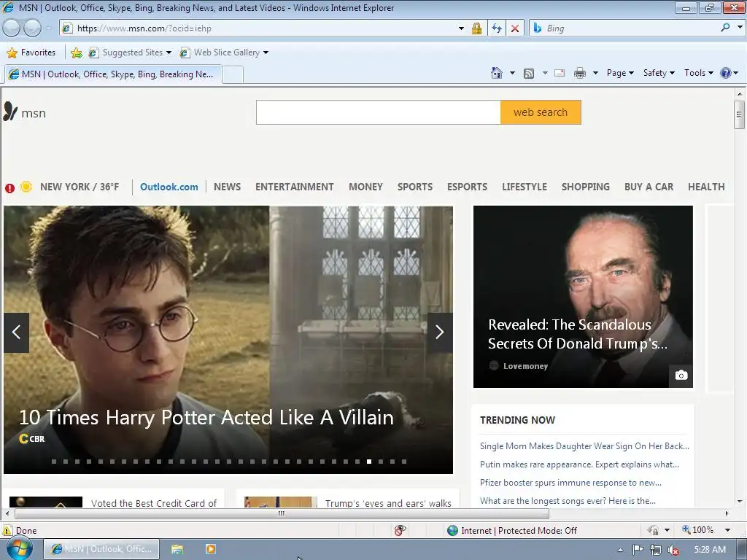Click the network tray icon
The width and height of the screenshot is (747, 560).
(x=656, y=550)
